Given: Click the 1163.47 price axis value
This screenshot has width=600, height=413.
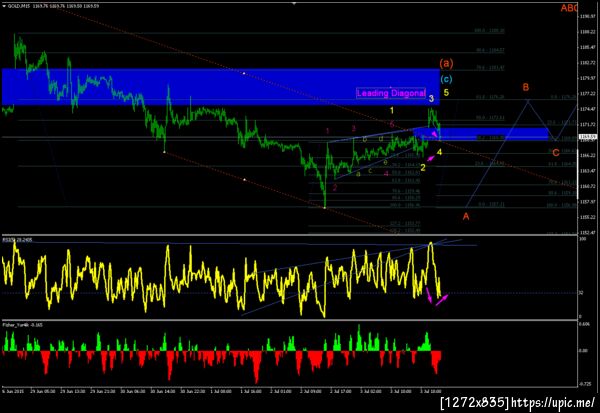Looking at the screenshot, I should click(x=589, y=171).
